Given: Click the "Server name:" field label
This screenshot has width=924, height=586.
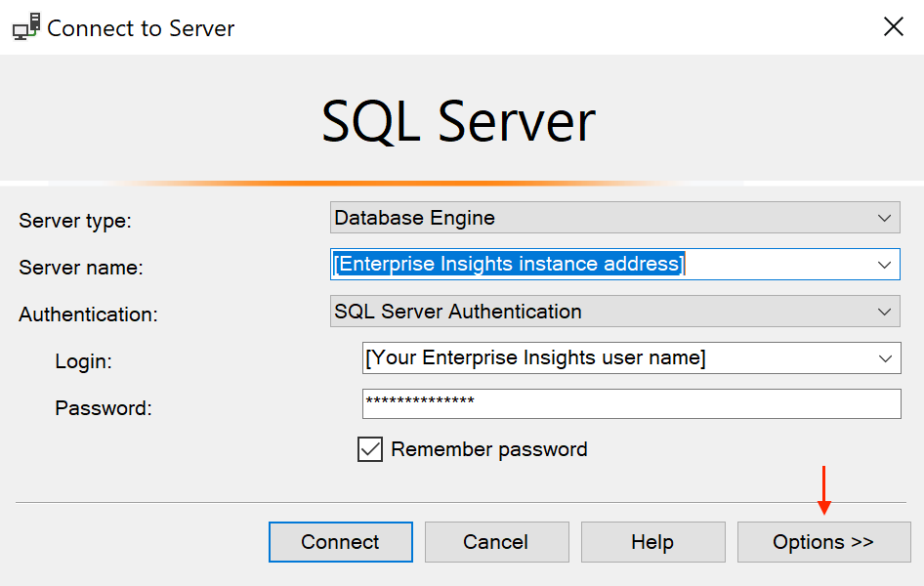Looking at the screenshot, I should [81, 268].
